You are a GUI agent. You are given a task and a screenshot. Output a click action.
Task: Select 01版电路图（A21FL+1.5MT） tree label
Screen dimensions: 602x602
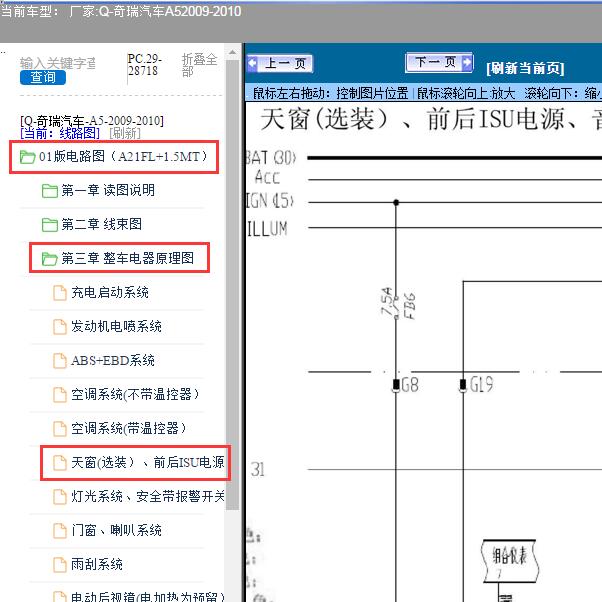tap(123, 157)
